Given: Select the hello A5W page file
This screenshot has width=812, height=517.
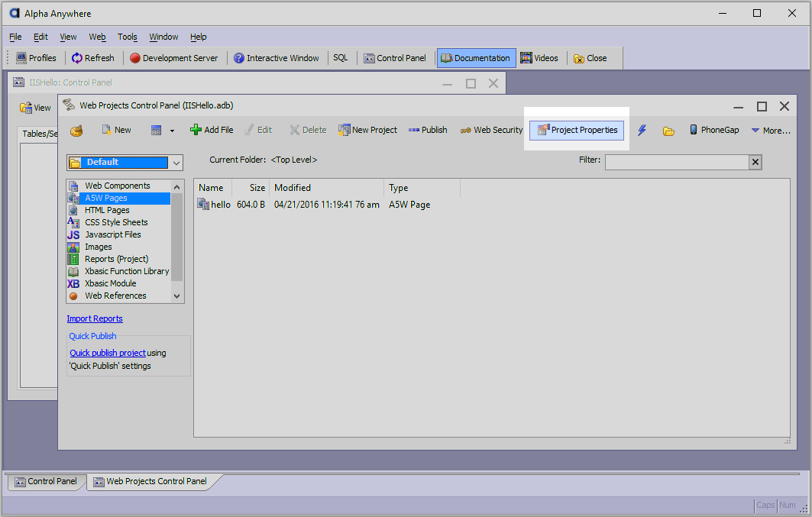Looking at the screenshot, I should [215, 205].
